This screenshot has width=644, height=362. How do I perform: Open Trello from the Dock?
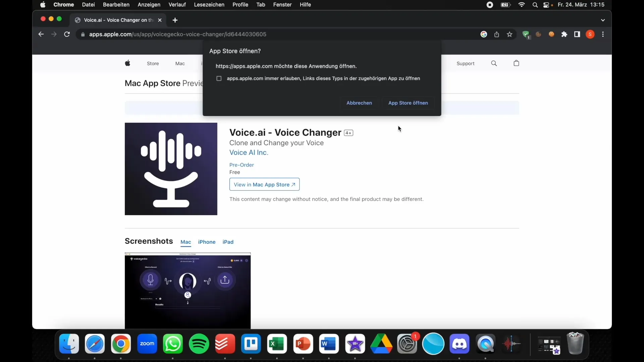click(x=252, y=344)
